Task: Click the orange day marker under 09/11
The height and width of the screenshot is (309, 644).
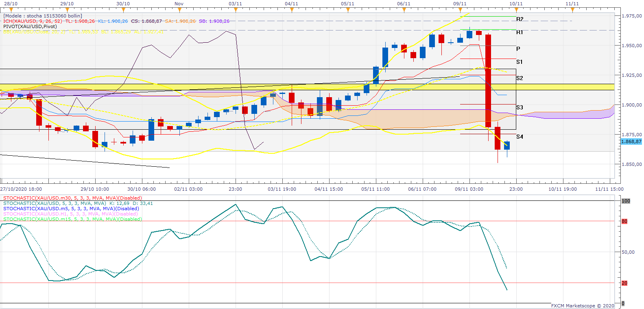Action: pos(460,9)
